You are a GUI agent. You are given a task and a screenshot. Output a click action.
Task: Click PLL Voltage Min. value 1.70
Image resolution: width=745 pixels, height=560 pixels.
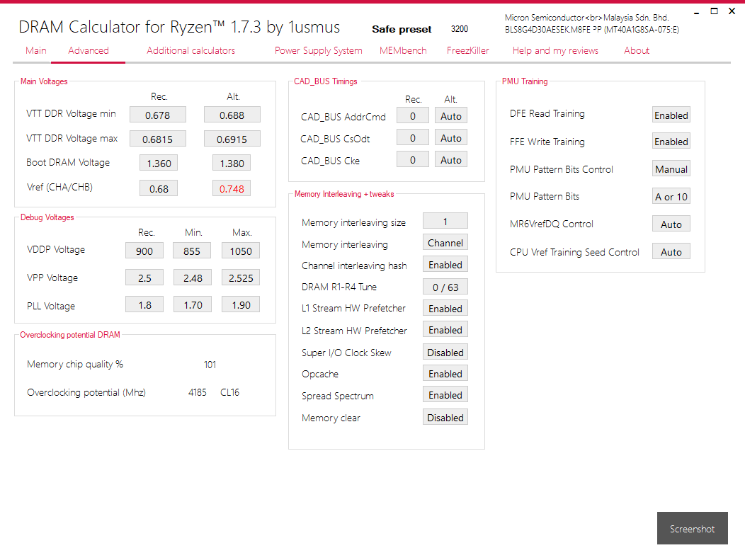(x=192, y=304)
